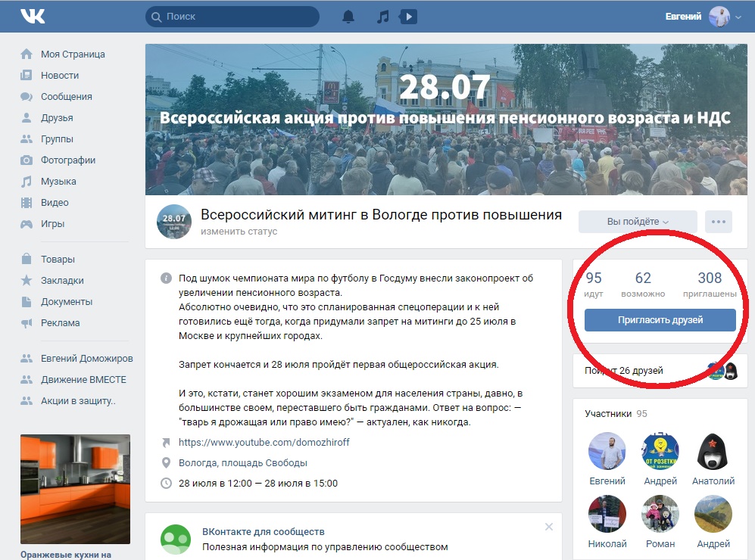Open the music note icon in header
The width and height of the screenshot is (755, 560).
(x=383, y=17)
